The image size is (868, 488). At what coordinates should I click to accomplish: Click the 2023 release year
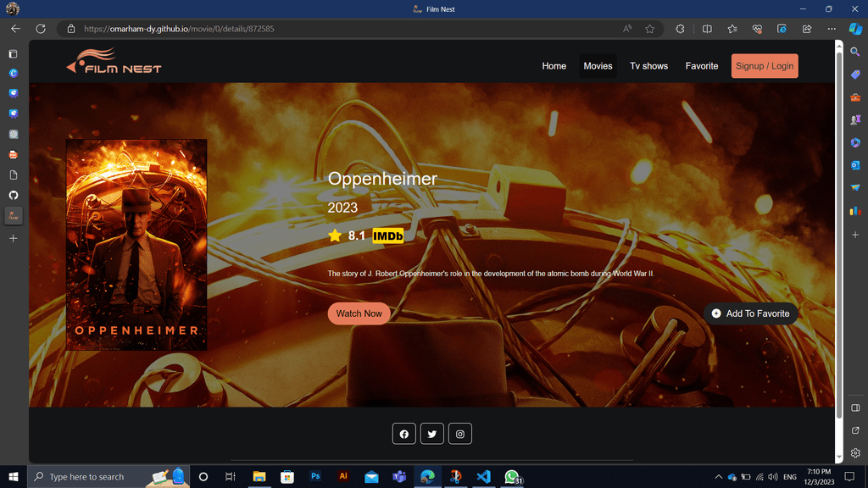[x=342, y=208]
